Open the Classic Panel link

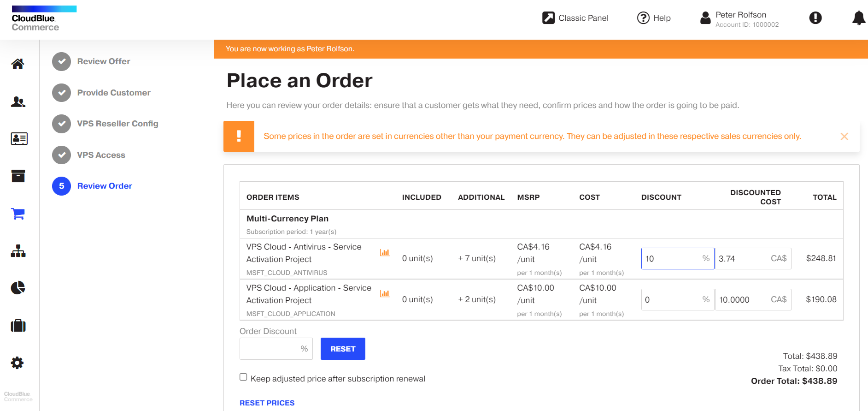click(575, 18)
